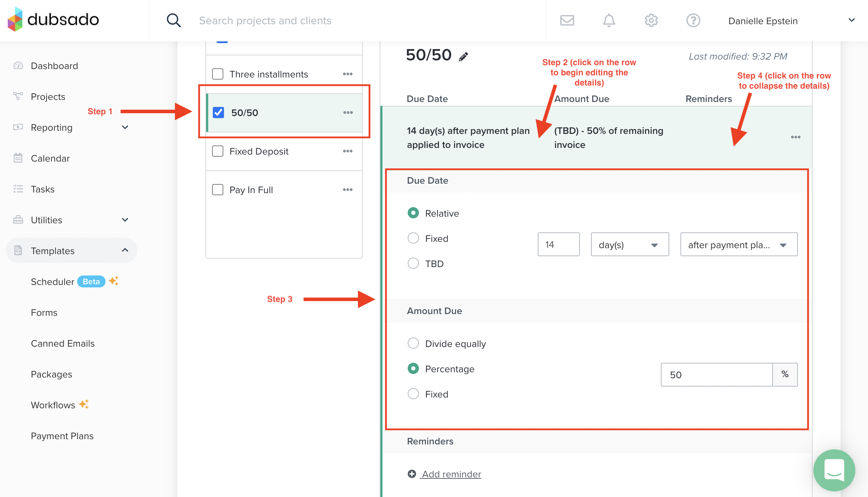Click the help question mark icon
The image size is (868, 497).
693,20
